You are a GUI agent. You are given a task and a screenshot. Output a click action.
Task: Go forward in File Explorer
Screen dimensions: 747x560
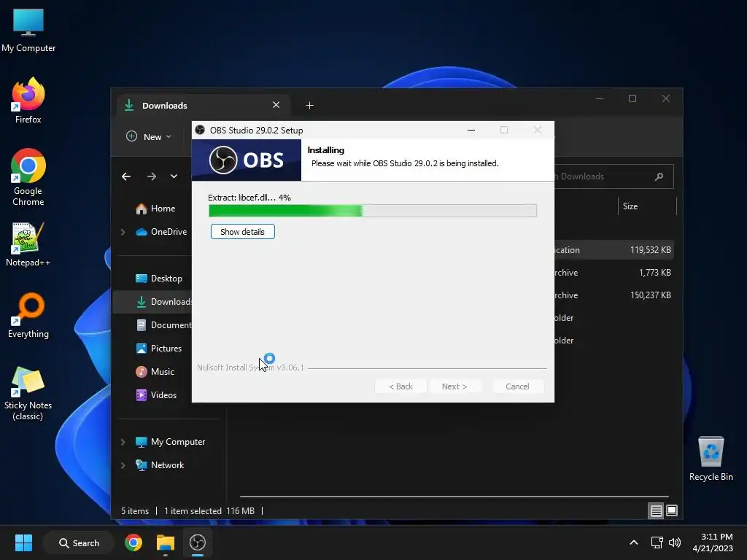pyautogui.click(x=152, y=176)
